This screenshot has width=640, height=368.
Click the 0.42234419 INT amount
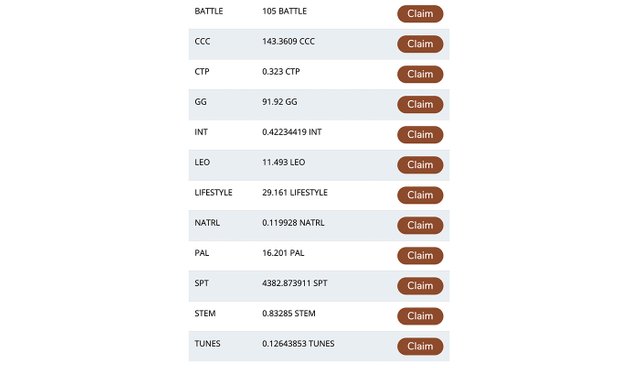292,132
